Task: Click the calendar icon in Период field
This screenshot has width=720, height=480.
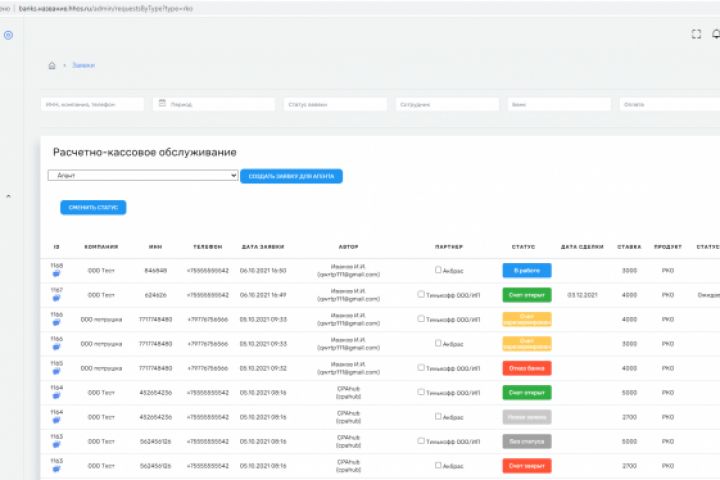Action: 162,103
